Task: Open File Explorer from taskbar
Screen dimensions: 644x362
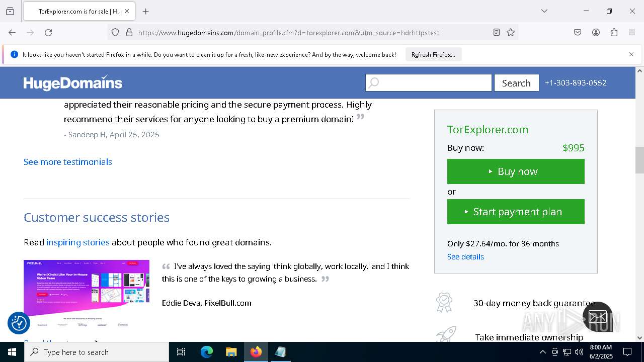Action: (231, 352)
